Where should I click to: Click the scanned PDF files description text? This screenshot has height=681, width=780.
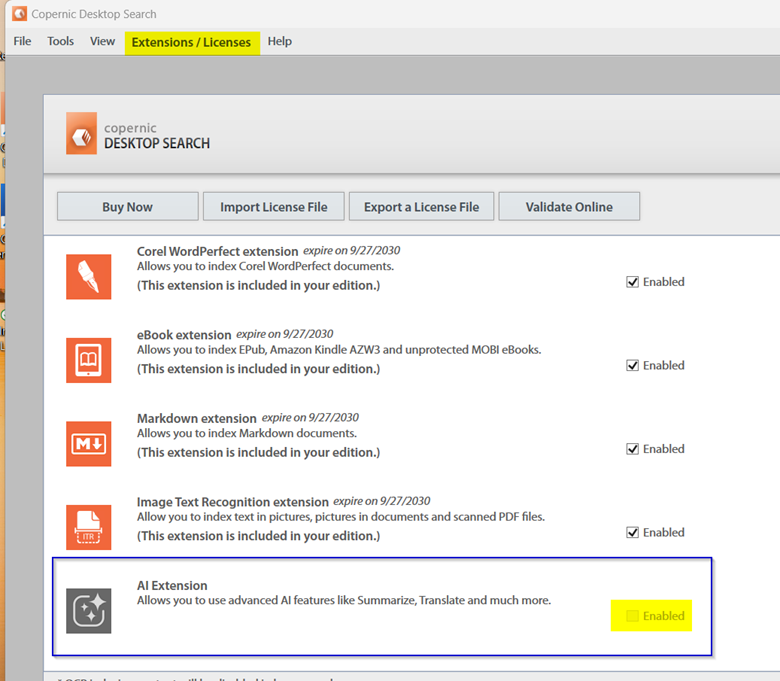(x=341, y=517)
